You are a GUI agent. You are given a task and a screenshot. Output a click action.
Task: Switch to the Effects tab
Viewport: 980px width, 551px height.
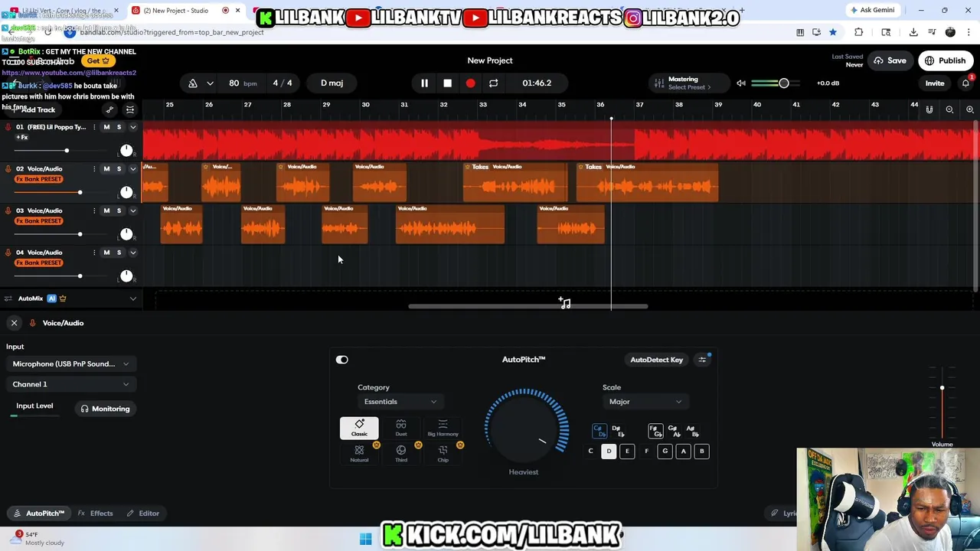tap(96, 514)
